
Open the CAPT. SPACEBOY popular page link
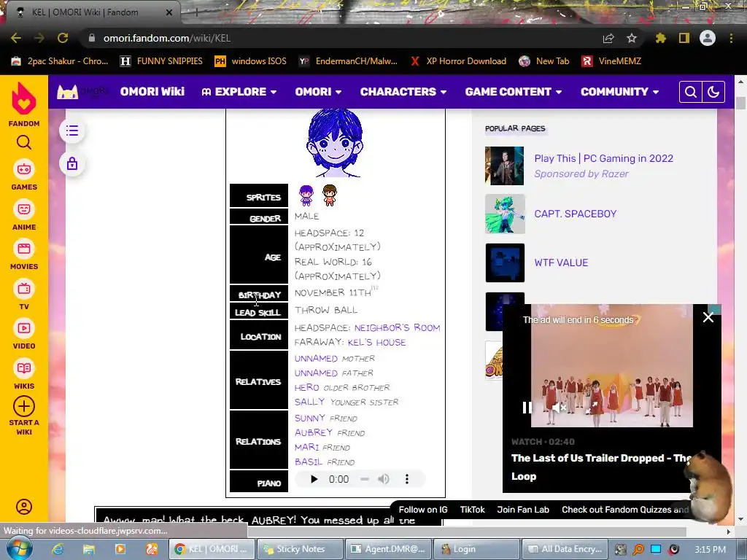576,214
